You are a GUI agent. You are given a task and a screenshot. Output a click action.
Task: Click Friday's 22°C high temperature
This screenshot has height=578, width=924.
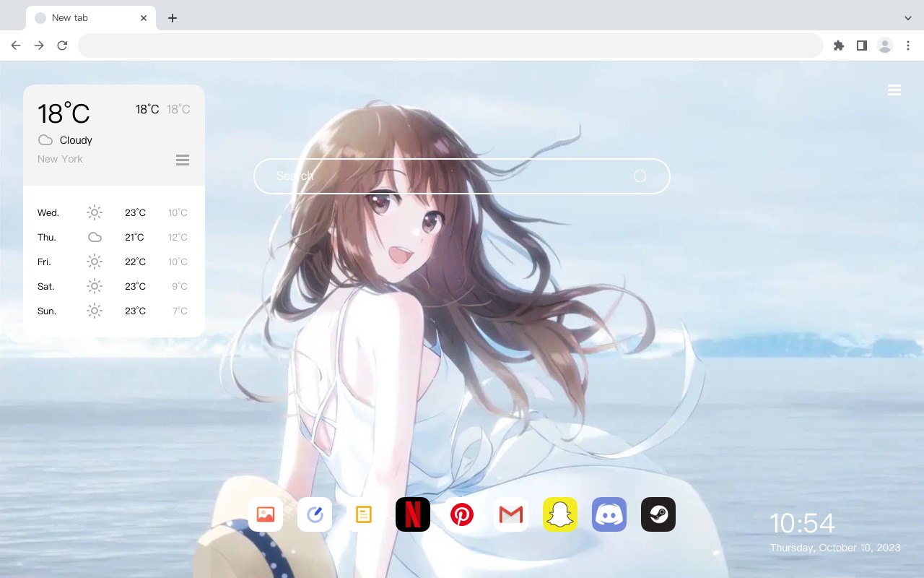click(x=135, y=262)
